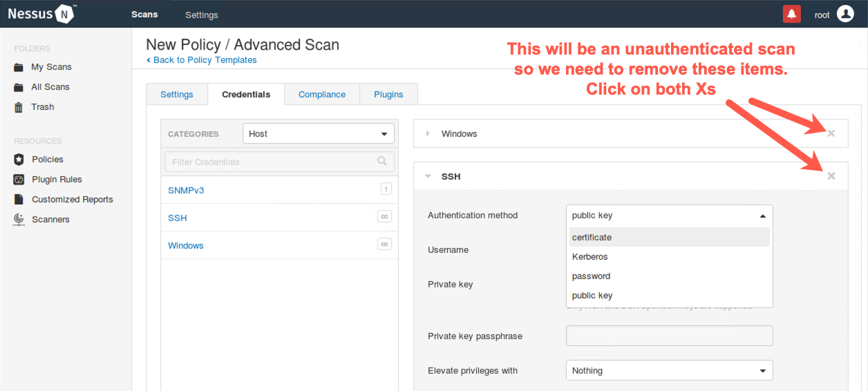Open the red notifications bell
Screen dimensions: 868x391
pyautogui.click(x=791, y=14)
